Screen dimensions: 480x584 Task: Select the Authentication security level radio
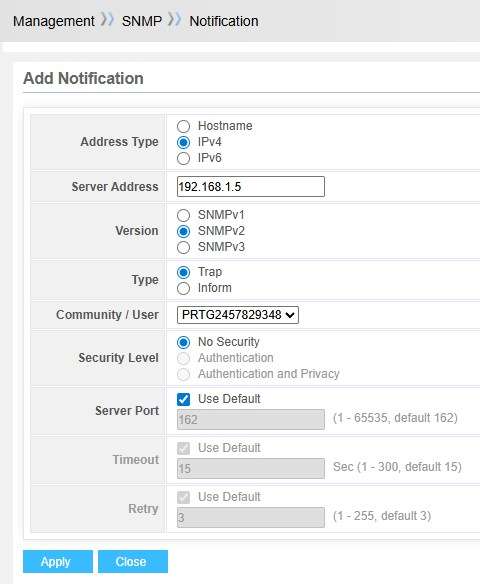click(183, 358)
